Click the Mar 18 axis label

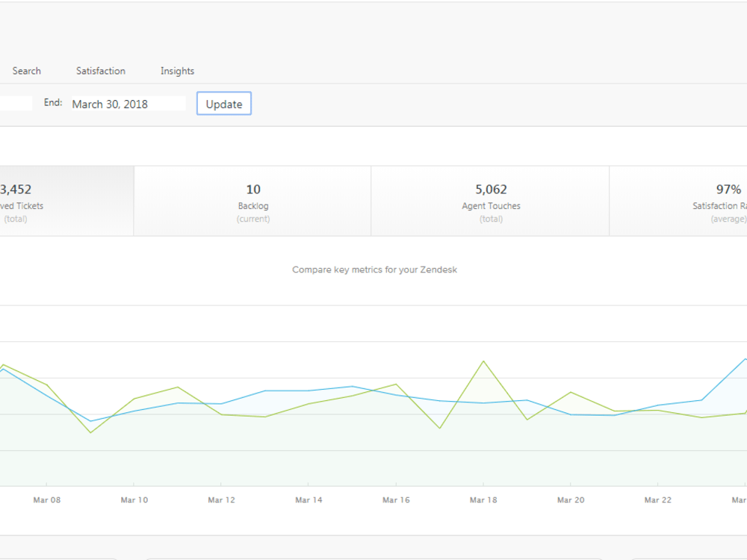[x=483, y=500]
